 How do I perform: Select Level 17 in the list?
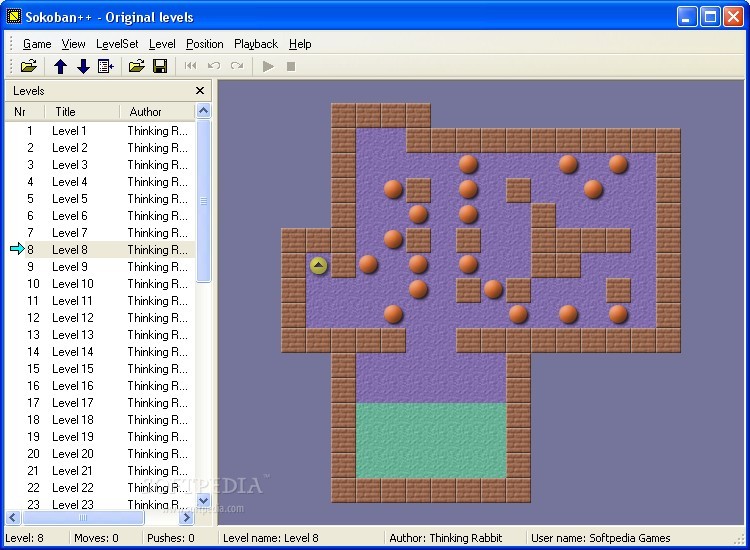(100, 402)
